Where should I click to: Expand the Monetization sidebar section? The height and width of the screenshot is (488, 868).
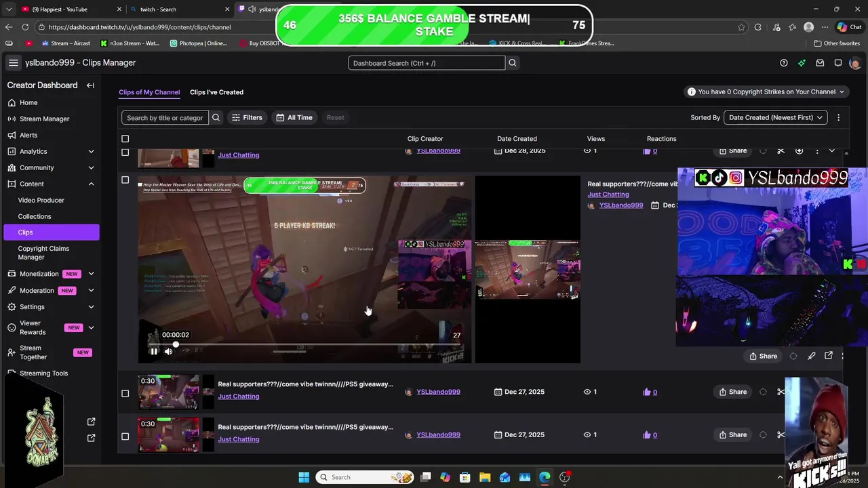pos(91,274)
